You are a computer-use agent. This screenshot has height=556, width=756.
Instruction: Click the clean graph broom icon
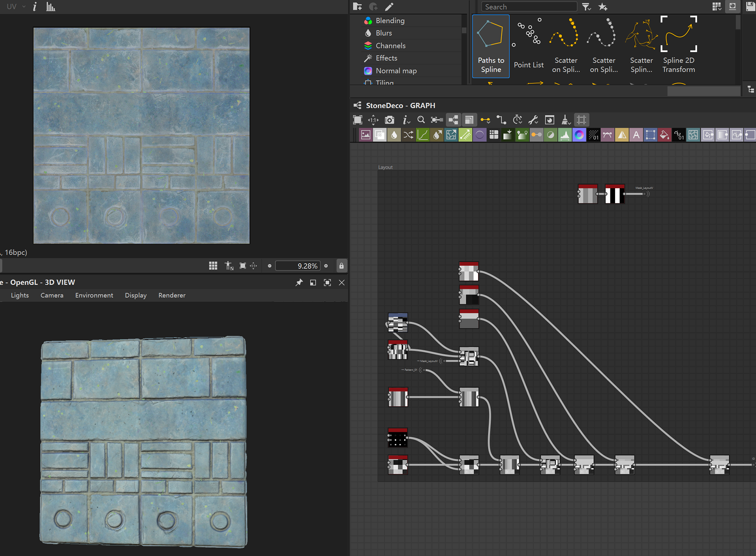(x=565, y=120)
